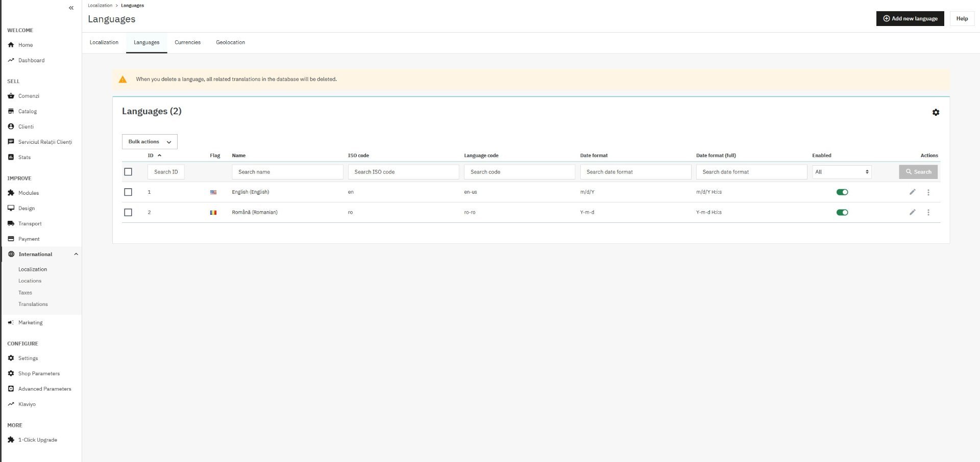This screenshot has height=462, width=980.
Task: Click the Romanian flag image
Action: [213, 213]
